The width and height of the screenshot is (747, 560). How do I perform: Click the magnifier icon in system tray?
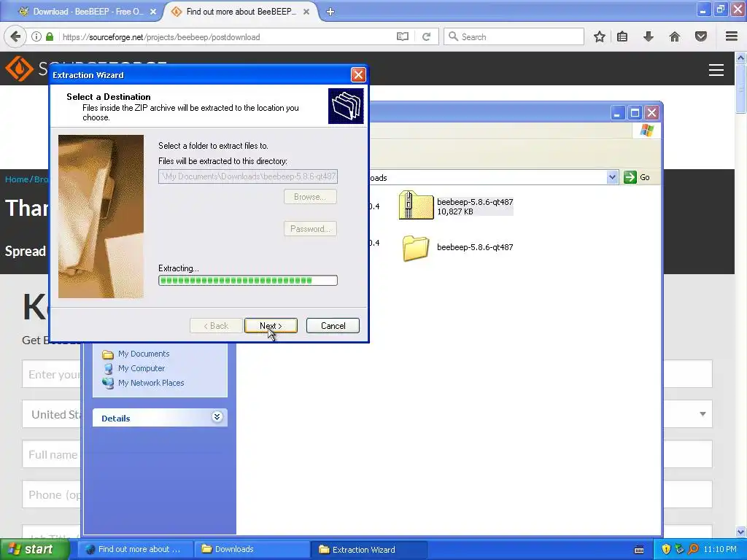coord(693,550)
